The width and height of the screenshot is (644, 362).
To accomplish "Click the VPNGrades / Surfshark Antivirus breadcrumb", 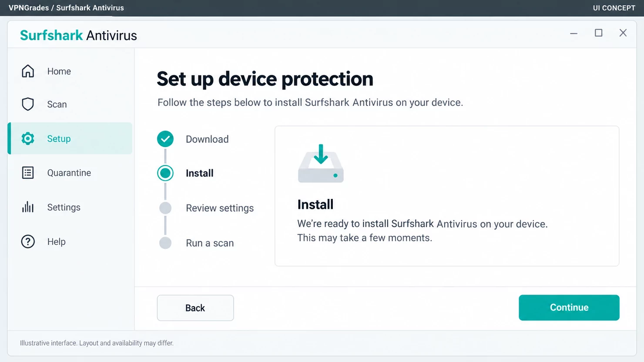I will pos(66,8).
